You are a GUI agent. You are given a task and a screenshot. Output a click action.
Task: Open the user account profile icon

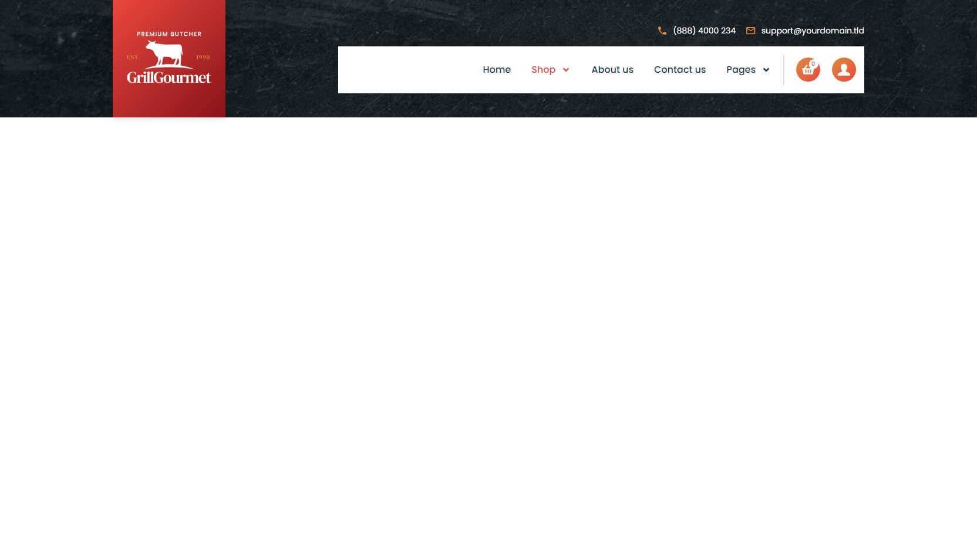pyautogui.click(x=844, y=70)
